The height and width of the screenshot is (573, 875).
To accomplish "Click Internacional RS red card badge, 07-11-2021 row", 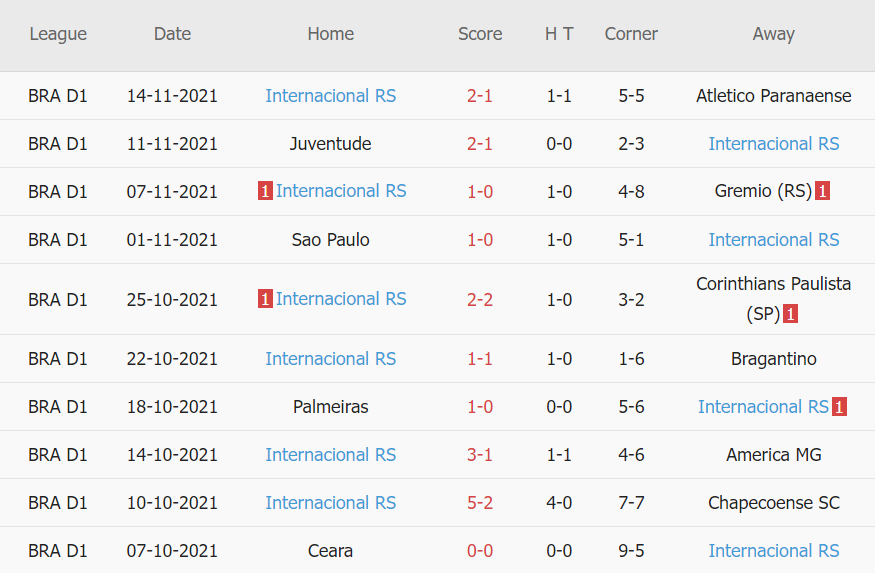I will pyautogui.click(x=265, y=191).
